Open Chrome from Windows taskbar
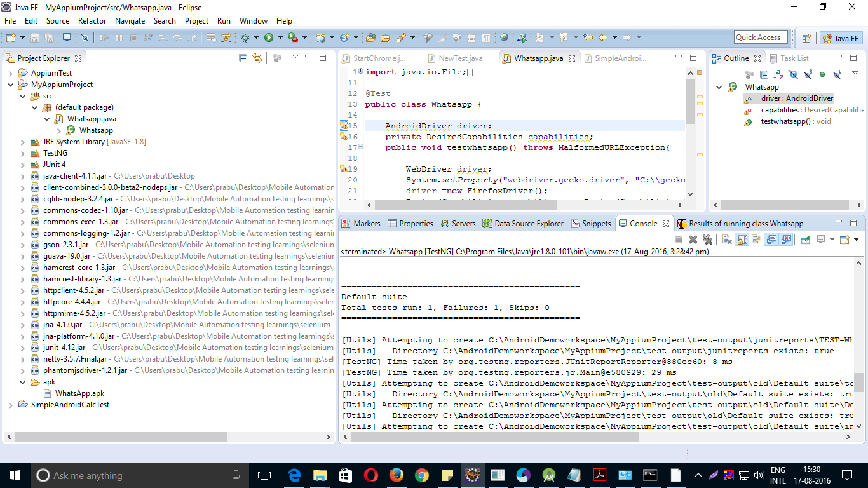 [x=421, y=475]
